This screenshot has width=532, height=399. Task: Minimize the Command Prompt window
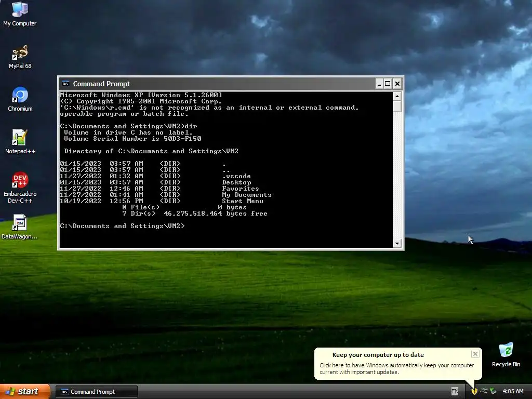[x=379, y=84]
